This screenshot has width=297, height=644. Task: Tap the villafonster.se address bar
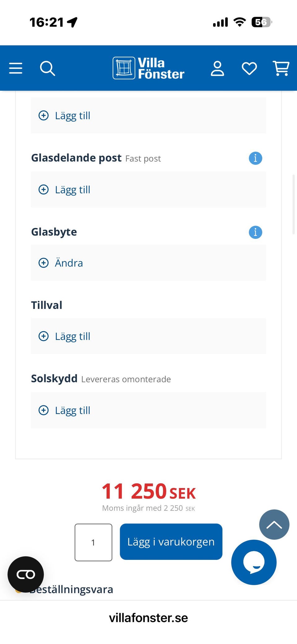[148, 618]
